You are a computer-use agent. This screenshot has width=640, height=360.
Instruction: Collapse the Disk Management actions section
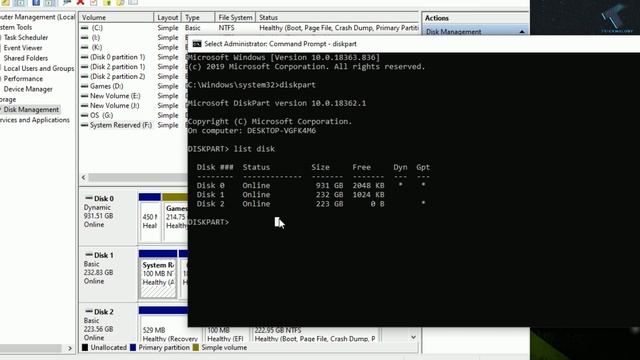pyautogui.click(x=522, y=31)
